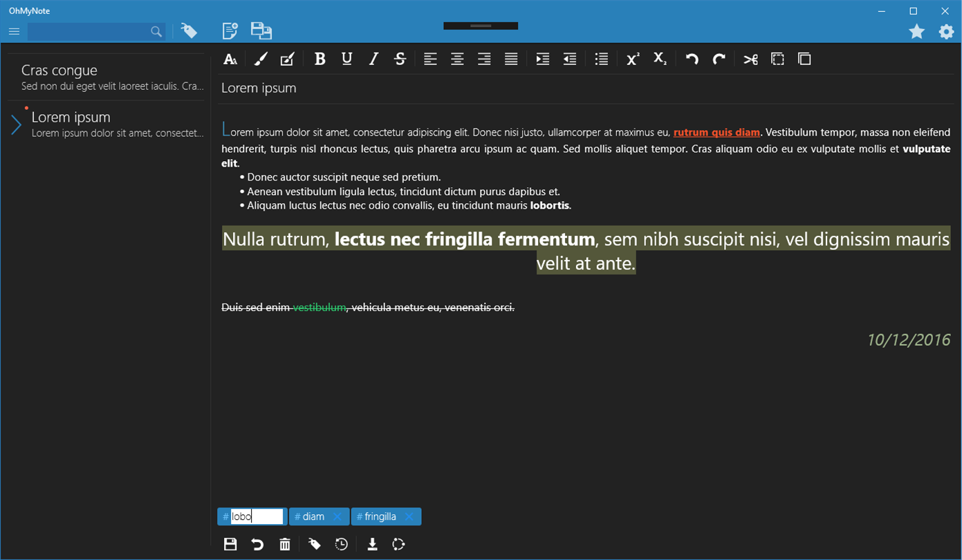
Task: Delete the note with trash icon
Action: click(285, 544)
